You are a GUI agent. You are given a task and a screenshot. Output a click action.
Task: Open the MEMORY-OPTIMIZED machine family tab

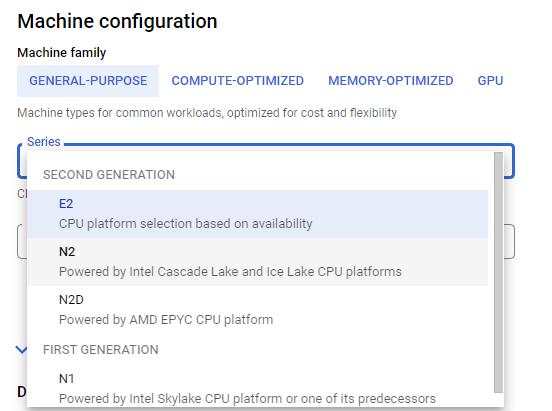[391, 81]
